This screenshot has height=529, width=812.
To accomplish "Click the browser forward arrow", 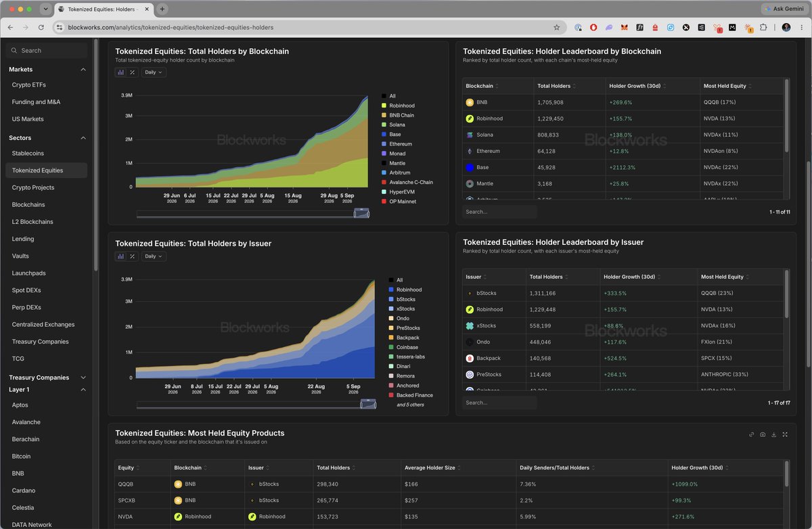I will [26, 27].
